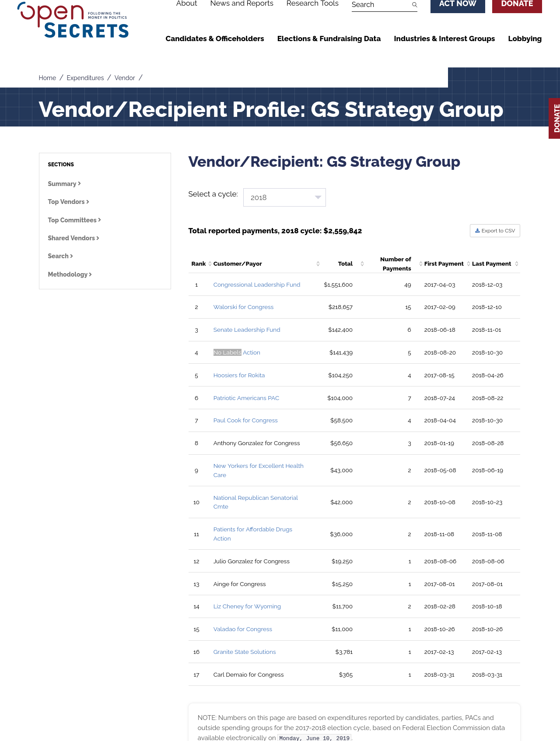This screenshot has width=560, height=741.
Task: Sort by First Payment column arrows
Action: [x=469, y=263]
